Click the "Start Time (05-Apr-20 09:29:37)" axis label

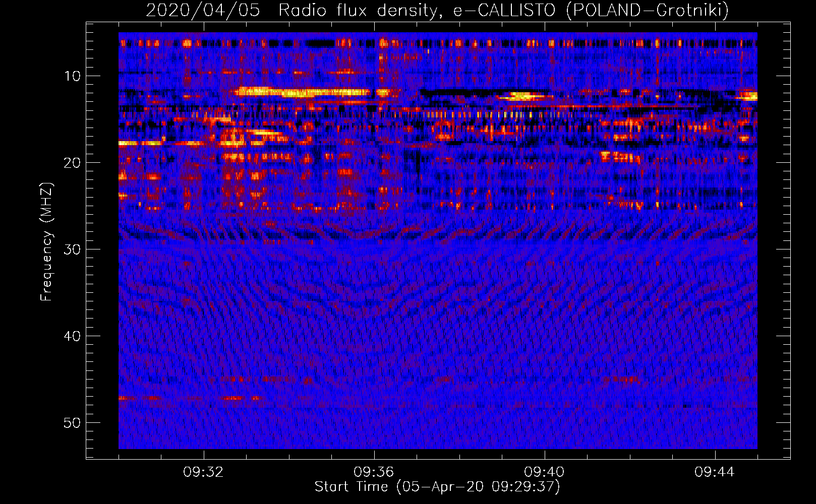437,487
